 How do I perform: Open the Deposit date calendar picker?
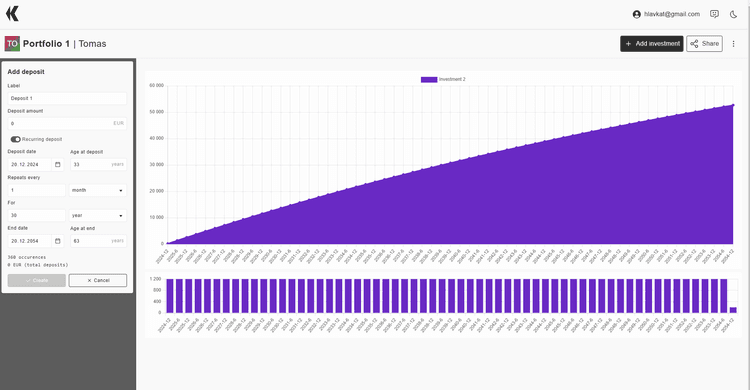(x=57, y=164)
